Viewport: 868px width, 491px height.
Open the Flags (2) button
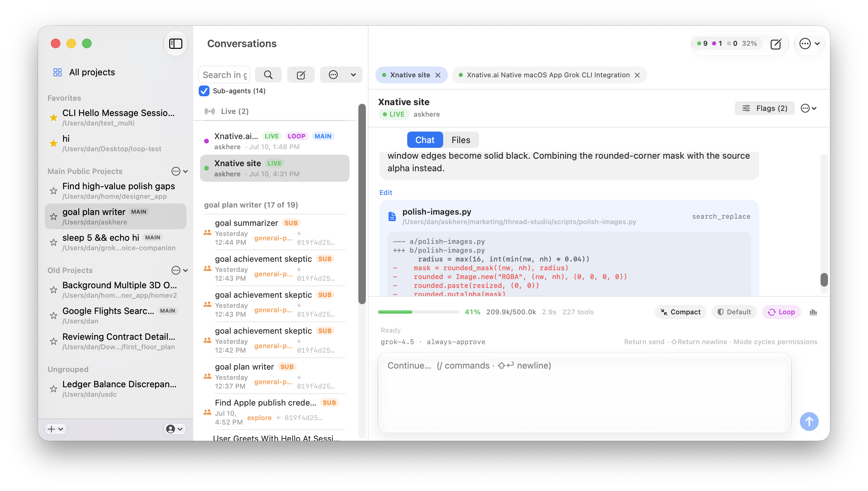click(x=765, y=108)
